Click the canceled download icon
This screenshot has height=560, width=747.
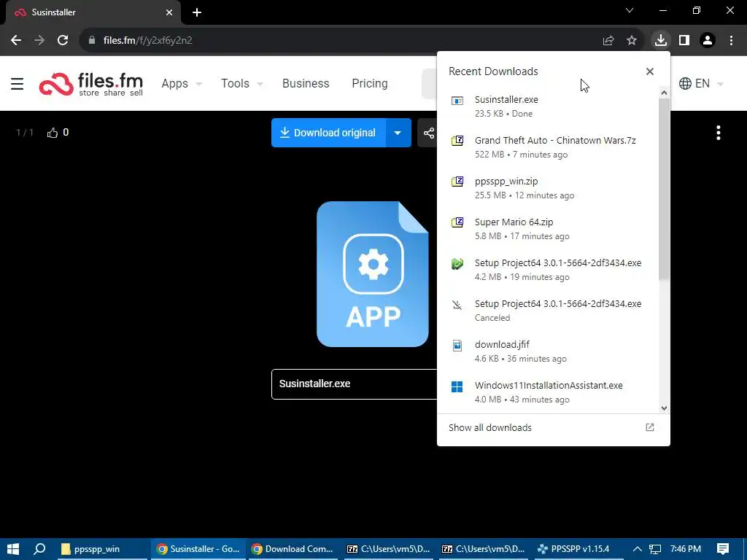pos(457,305)
